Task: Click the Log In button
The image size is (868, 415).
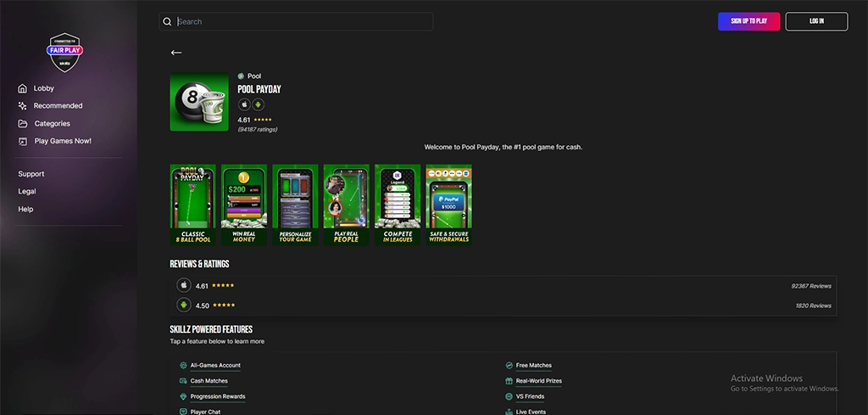Action: tap(816, 21)
